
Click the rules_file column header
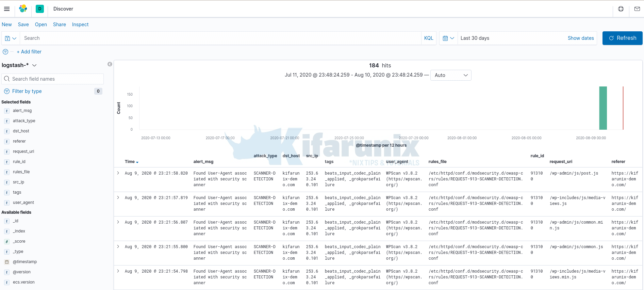(x=437, y=162)
